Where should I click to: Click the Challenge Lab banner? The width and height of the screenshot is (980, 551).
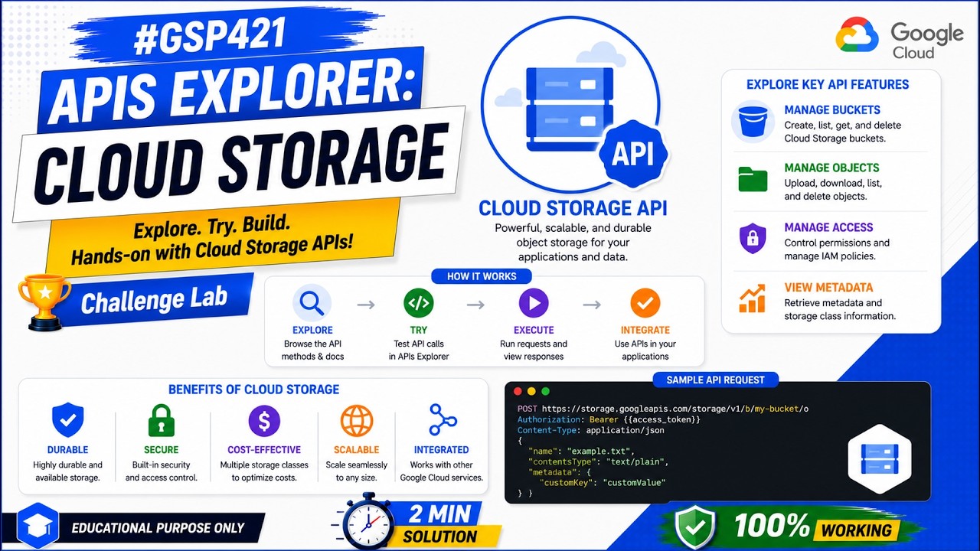coord(155,298)
